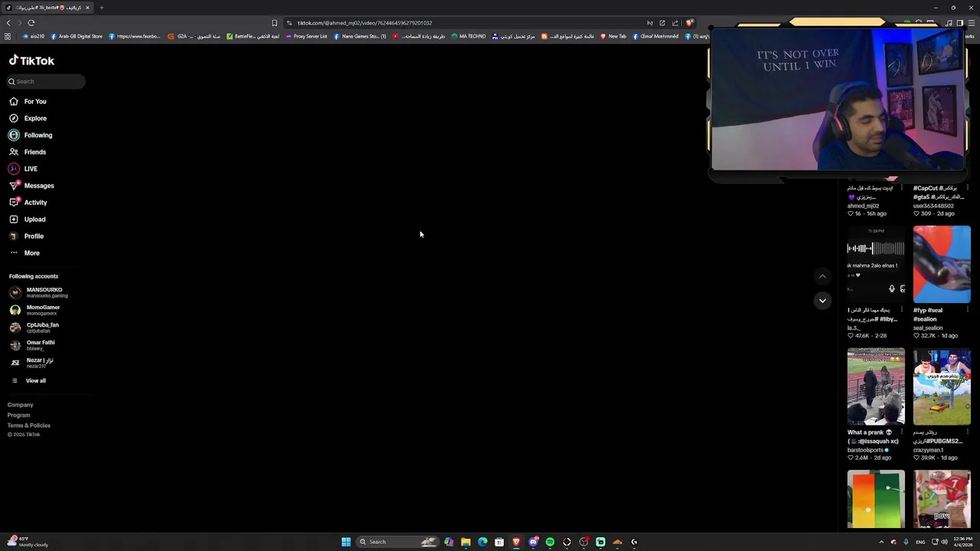Open Spotify from taskbar
The width and height of the screenshot is (980, 551).
(550, 542)
